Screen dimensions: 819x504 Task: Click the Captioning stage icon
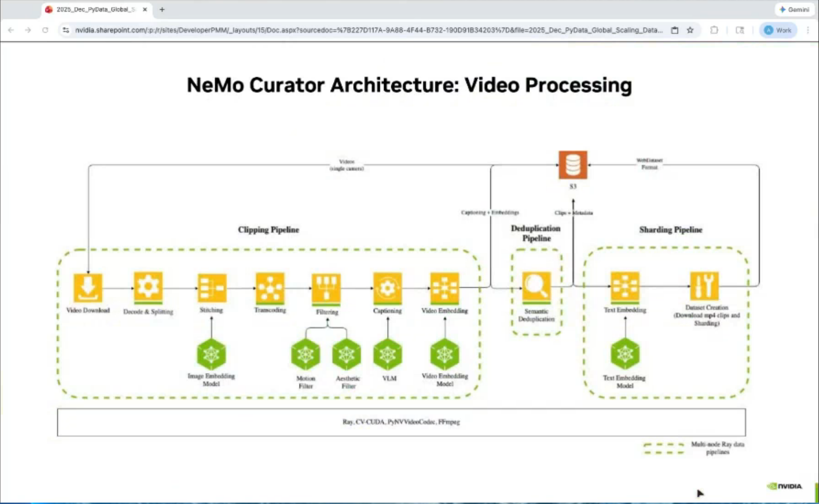click(x=387, y=288)
